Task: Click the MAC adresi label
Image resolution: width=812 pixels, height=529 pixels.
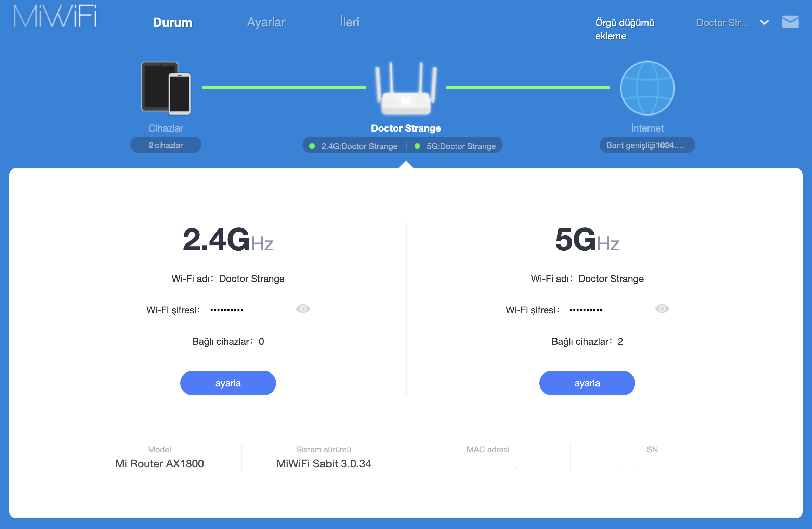Action: click(488, 449)
